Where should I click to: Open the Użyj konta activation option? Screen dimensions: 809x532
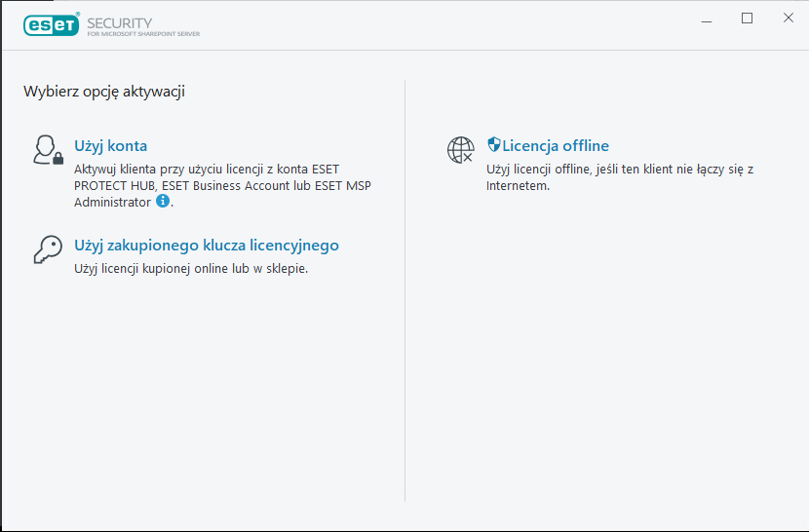(110, 146)
